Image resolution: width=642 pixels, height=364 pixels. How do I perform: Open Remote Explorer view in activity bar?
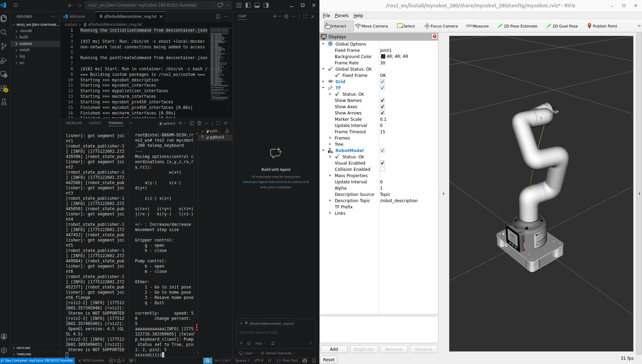(x=4, y=74)
